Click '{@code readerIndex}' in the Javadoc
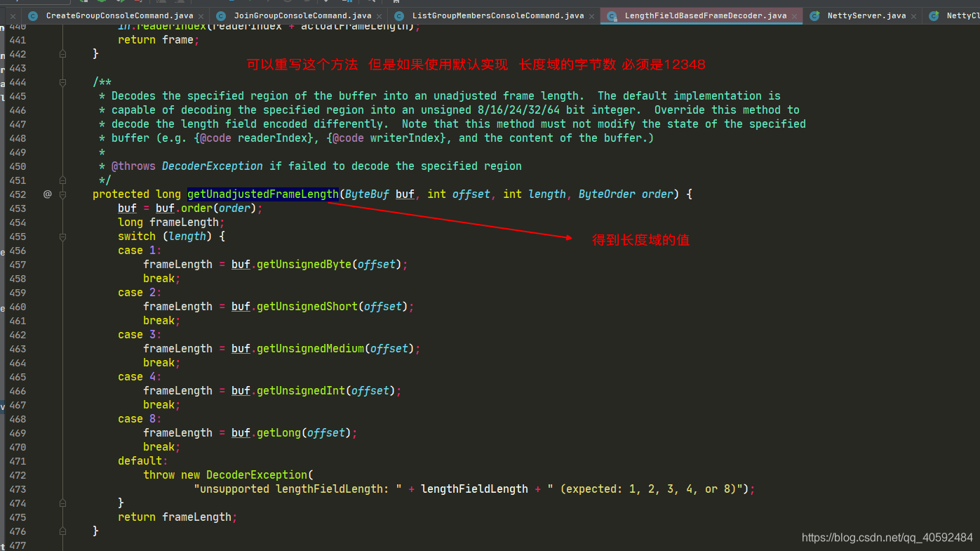The height and width of the screenshot is (551, 980). (253, 138)
